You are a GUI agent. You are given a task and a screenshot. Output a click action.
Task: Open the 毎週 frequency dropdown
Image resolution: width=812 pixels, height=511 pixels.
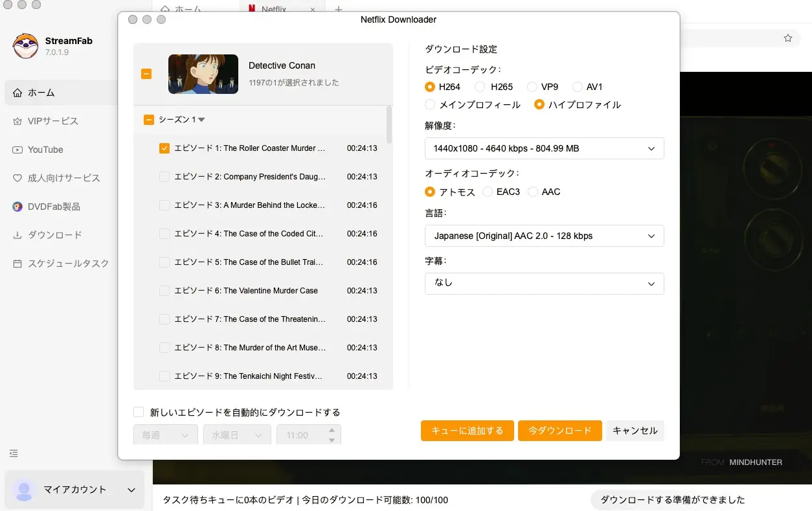[166, 435]
